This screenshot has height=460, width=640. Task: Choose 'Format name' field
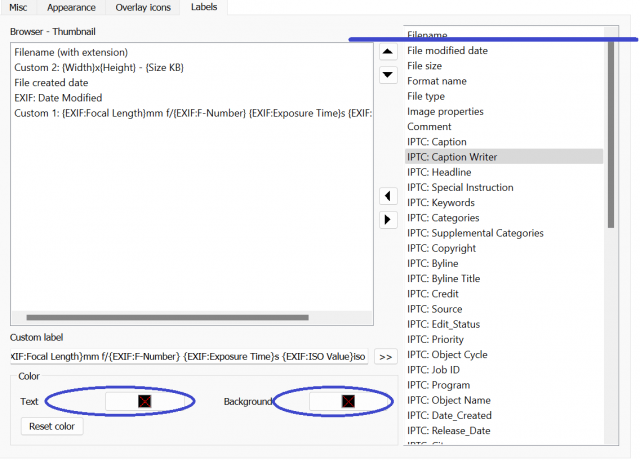[x=504, y=81]
